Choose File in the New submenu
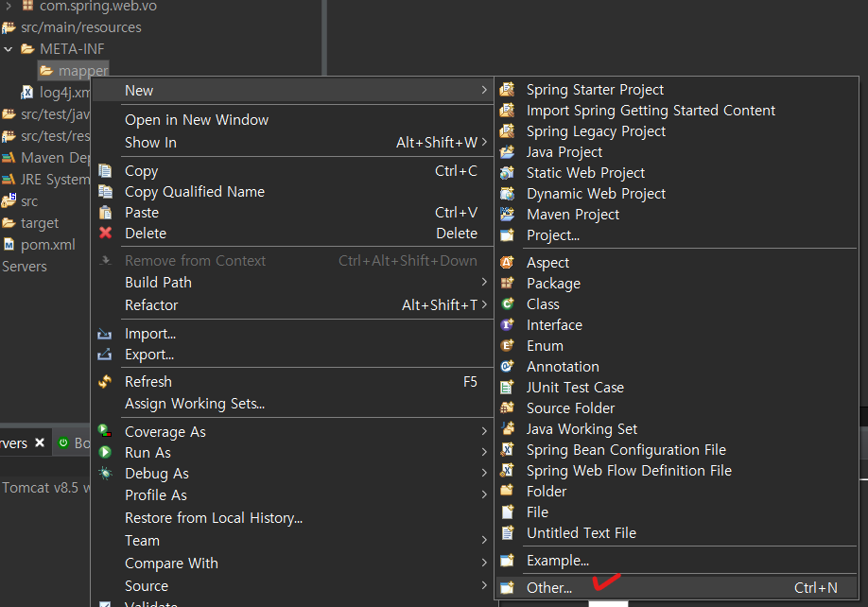This screenshot has width=868, height=607. [x=676, y=512]
